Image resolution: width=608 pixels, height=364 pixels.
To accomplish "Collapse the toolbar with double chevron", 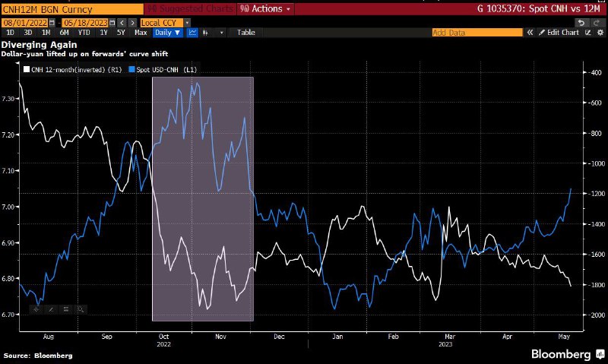I will (530, 33).
